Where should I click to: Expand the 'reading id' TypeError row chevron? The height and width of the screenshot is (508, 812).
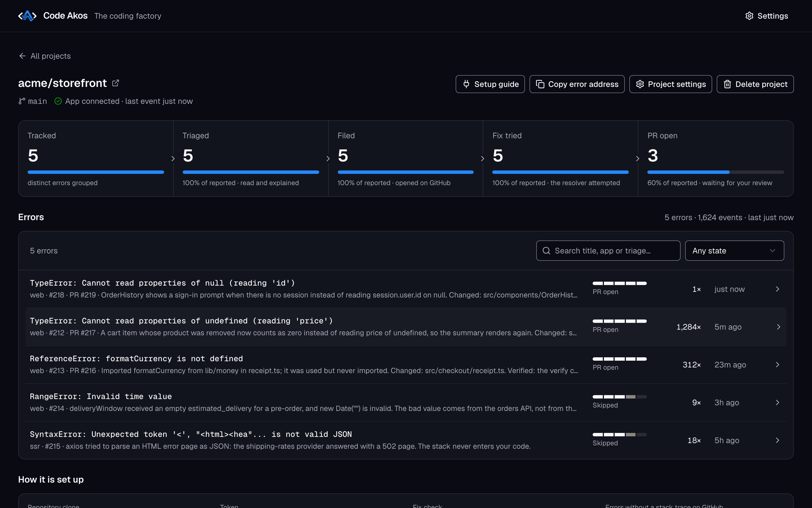coord(777,289)
